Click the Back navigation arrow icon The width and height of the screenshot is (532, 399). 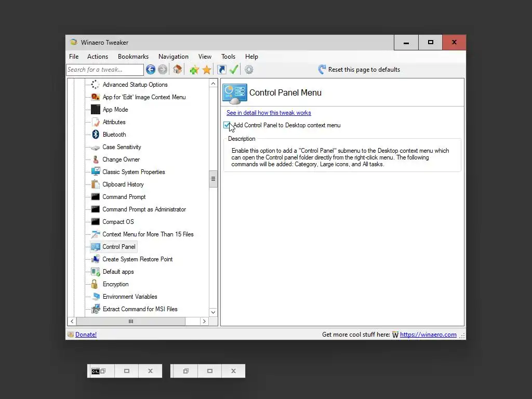click(x=151, y=70)
